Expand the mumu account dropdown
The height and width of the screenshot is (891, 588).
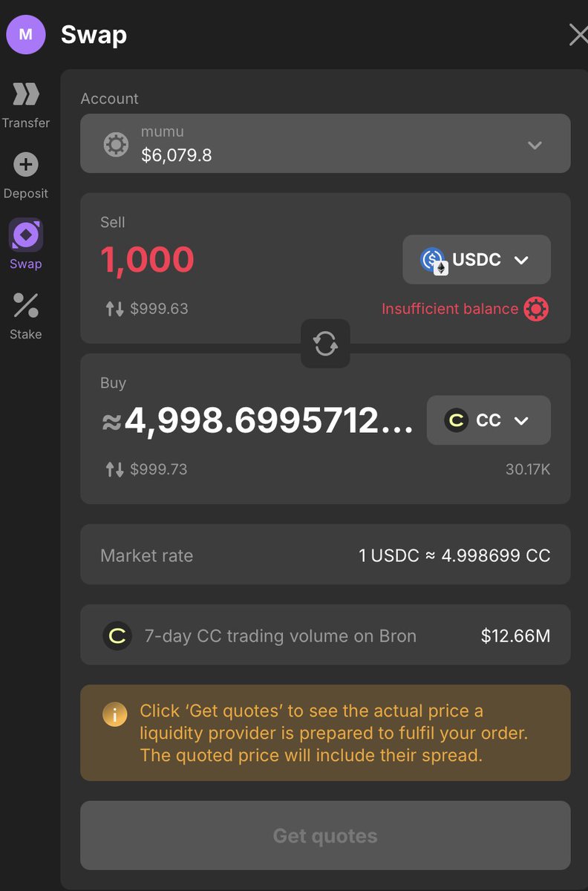click(x=535, y=145)
